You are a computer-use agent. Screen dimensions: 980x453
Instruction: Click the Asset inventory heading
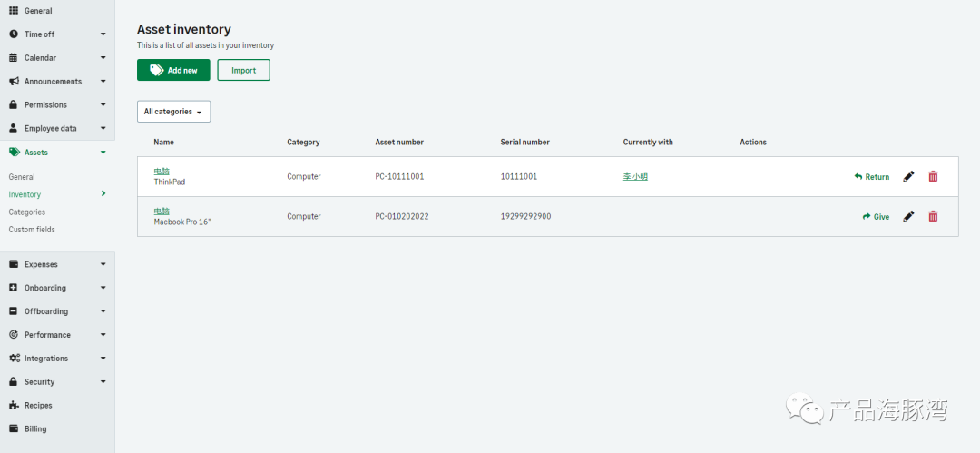[183, 29]
